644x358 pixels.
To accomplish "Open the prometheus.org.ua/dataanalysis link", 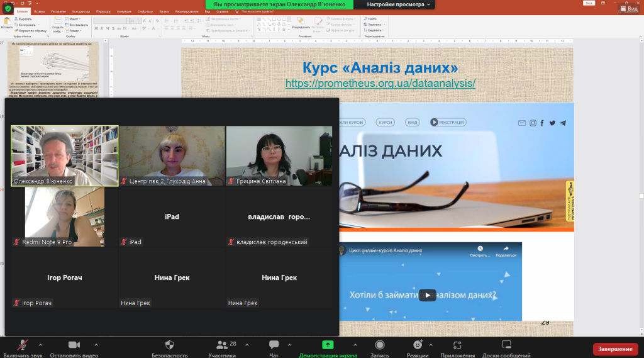I will pyautogui.click(x=380, y=83).
